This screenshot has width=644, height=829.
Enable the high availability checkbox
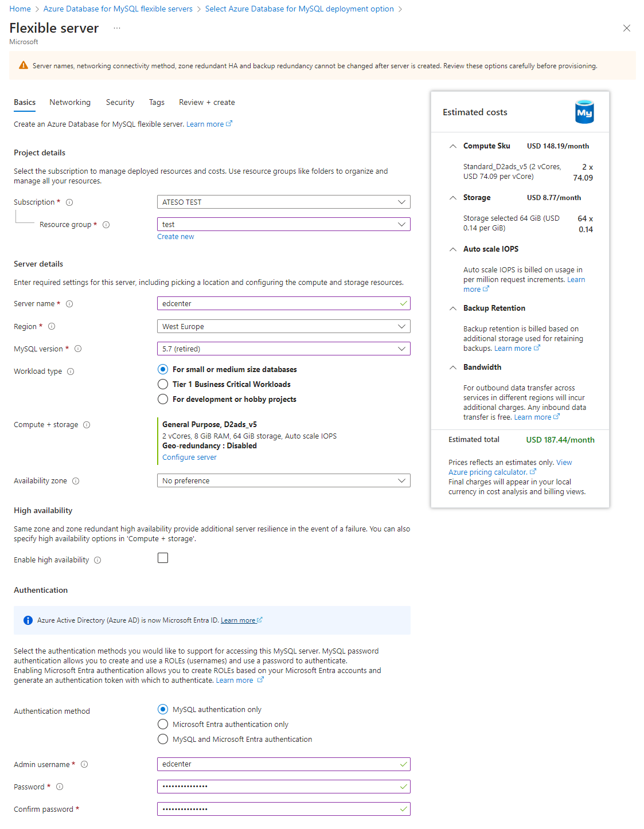(x=163, y=558)
